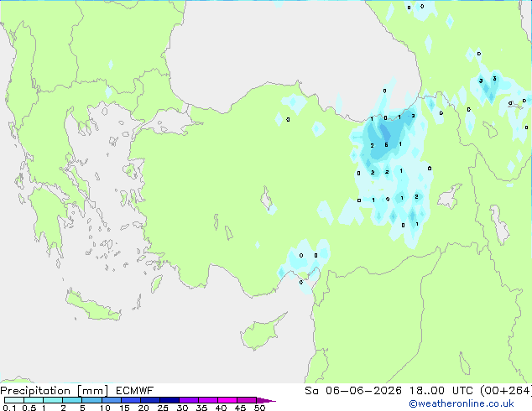Click the "0.5" legend scale label
532x411 pixels.
[x=29, y=408]
